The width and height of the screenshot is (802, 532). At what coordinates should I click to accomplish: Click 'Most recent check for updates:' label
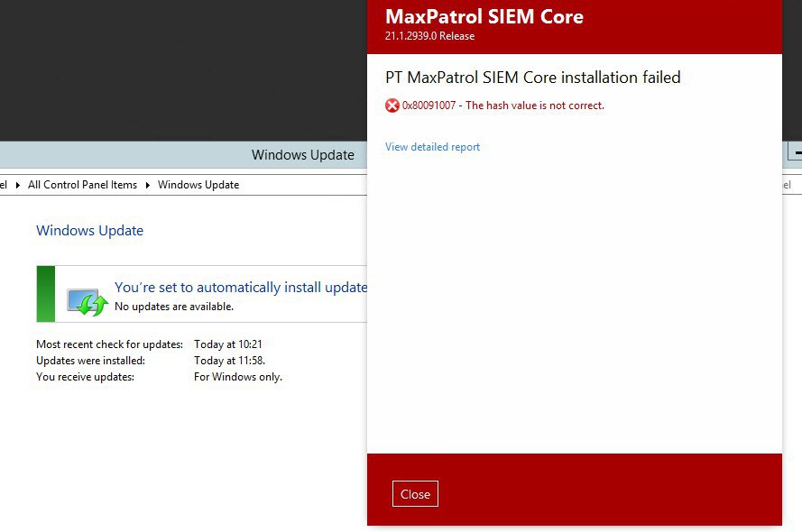109,344
